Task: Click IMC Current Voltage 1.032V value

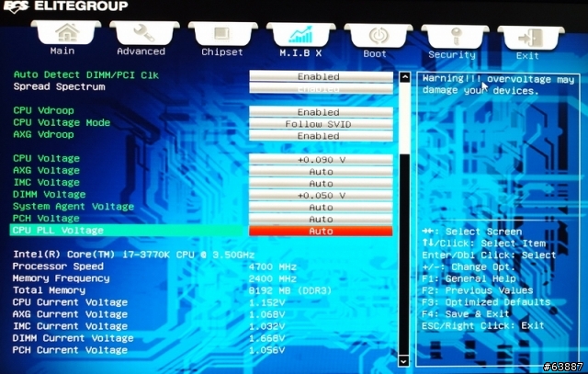Action: [266, 327]
